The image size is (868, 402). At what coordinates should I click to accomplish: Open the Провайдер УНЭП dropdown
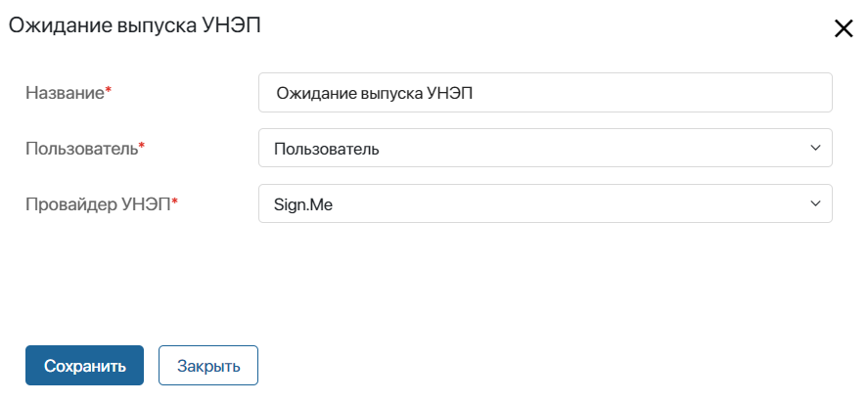click(x=545, y=203)
